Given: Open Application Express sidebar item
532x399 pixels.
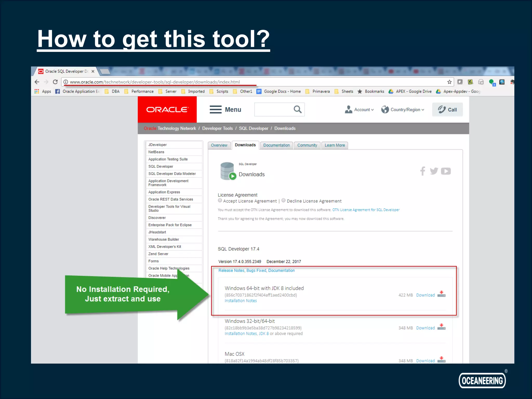Looking at the screenshot, I should 174,192.
